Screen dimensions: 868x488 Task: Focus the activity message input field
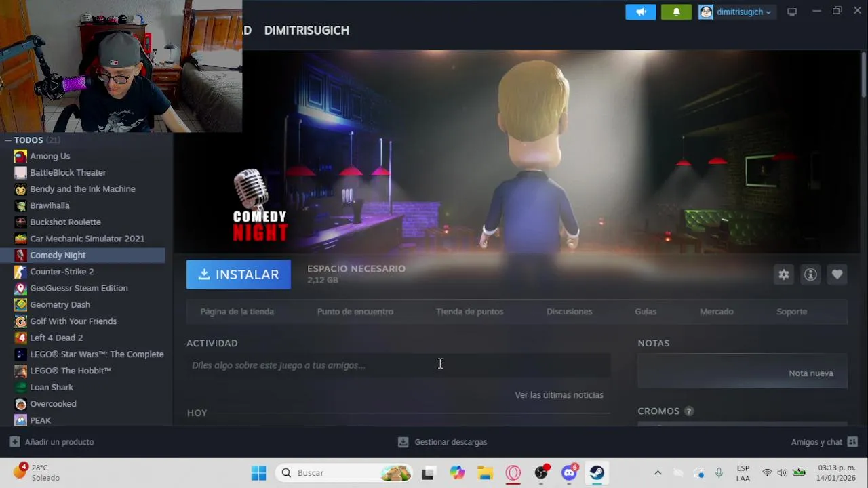point(399,365)
